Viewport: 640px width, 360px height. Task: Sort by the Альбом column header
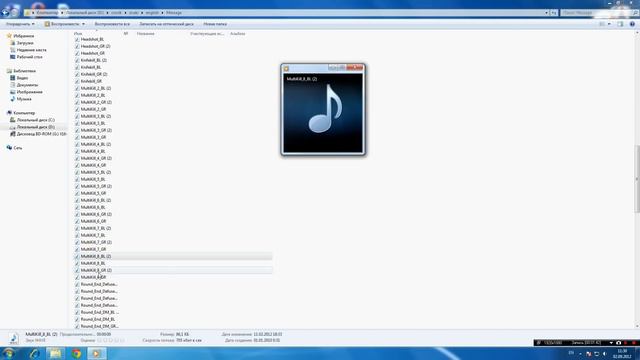coord(238,33)
